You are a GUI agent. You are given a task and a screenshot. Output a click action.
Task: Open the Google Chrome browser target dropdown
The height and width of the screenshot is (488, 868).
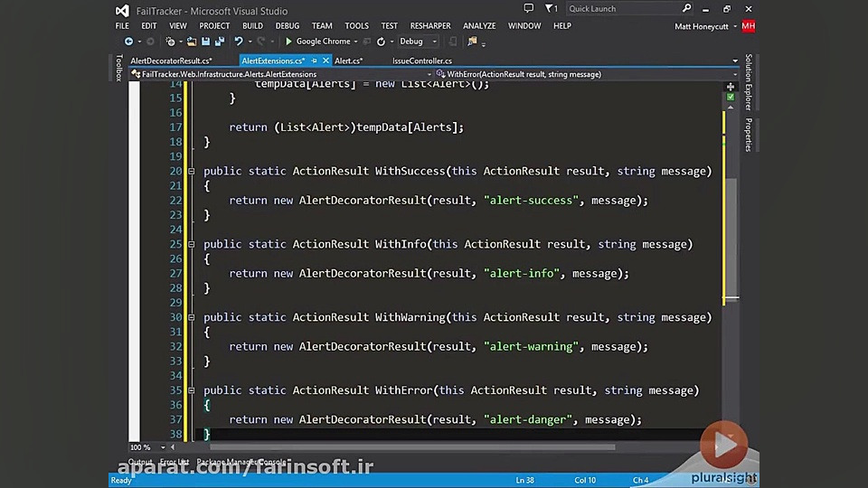click(x=355, y=42)
